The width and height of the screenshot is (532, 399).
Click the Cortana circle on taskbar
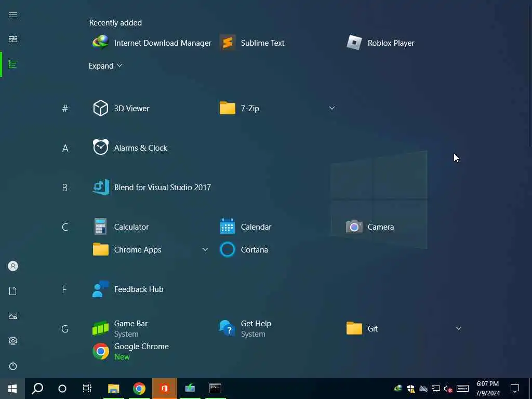click(62, 389)
